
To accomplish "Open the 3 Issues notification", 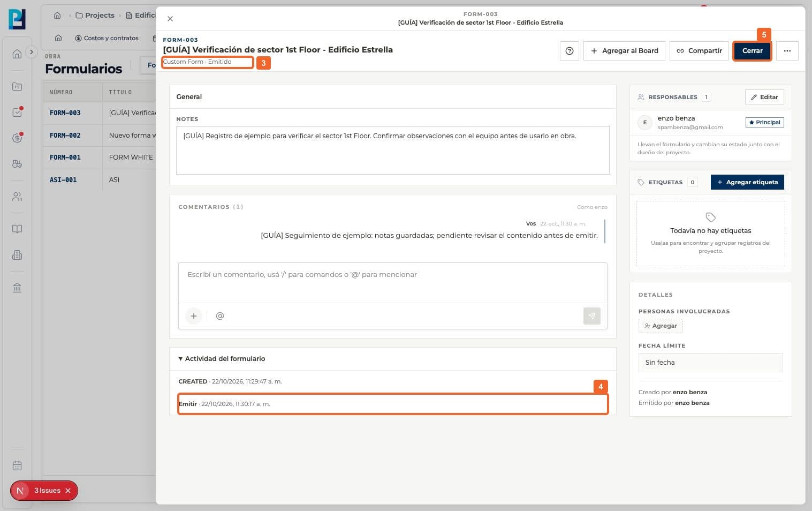I will (x=47, y=491).
